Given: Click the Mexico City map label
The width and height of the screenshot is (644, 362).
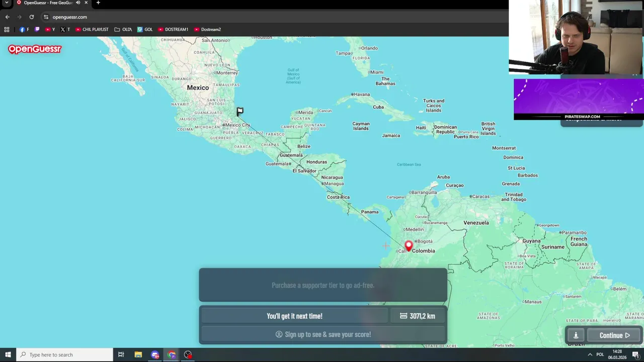Looking at the screenshot, I should [237, 125].
